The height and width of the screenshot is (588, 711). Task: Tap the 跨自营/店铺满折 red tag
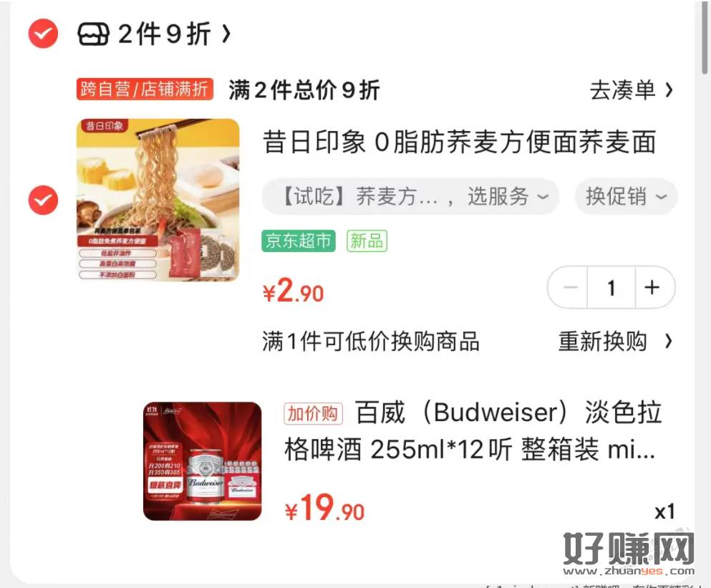click(145, 89)
